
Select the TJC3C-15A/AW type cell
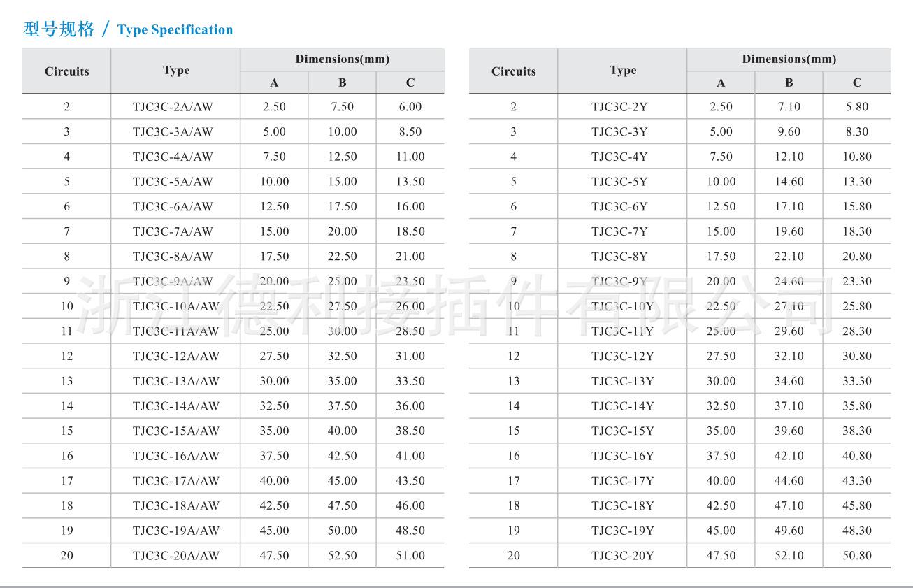pos(175,431)
